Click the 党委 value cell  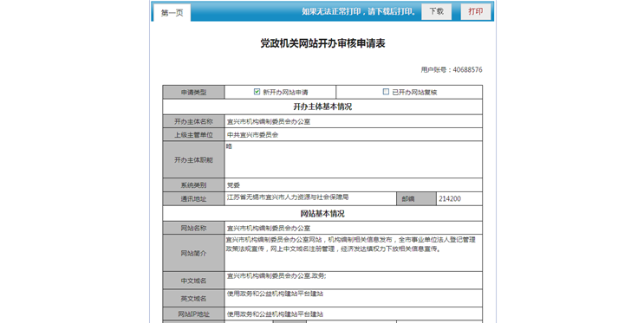[x=354, y=185]
